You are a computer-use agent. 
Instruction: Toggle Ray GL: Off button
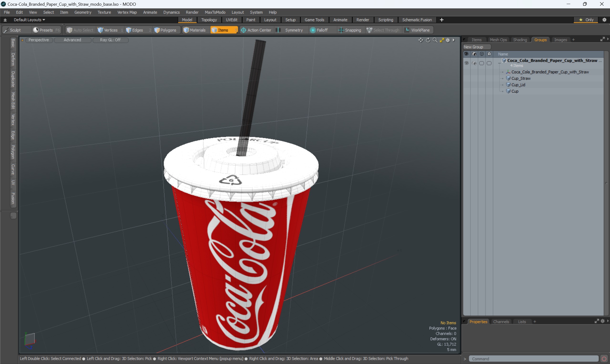pos(110,40)
